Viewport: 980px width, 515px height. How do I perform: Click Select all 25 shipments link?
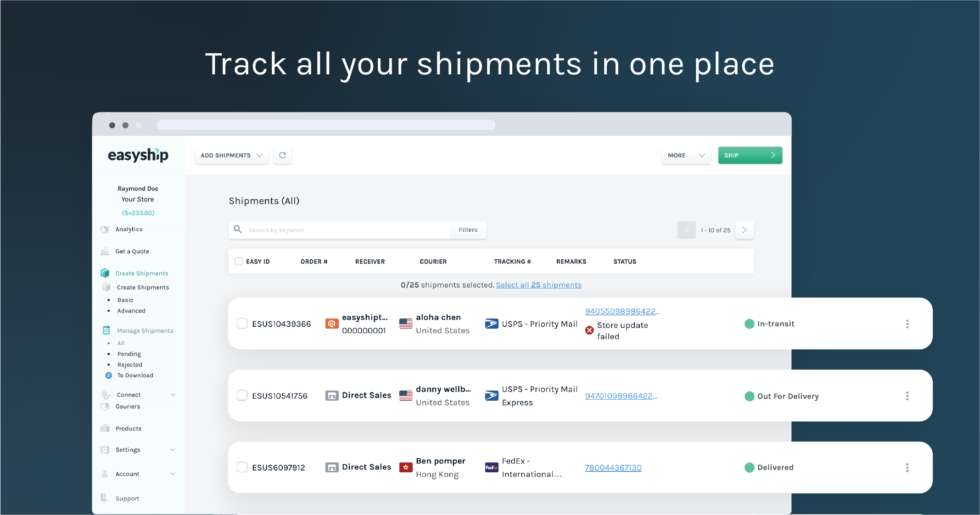(538, 285)
